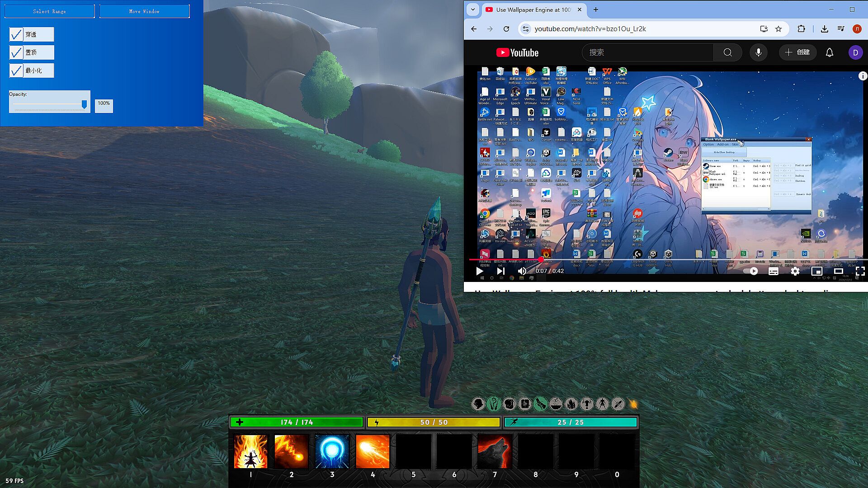Open a new browser tab

click(x=596, y=9)
